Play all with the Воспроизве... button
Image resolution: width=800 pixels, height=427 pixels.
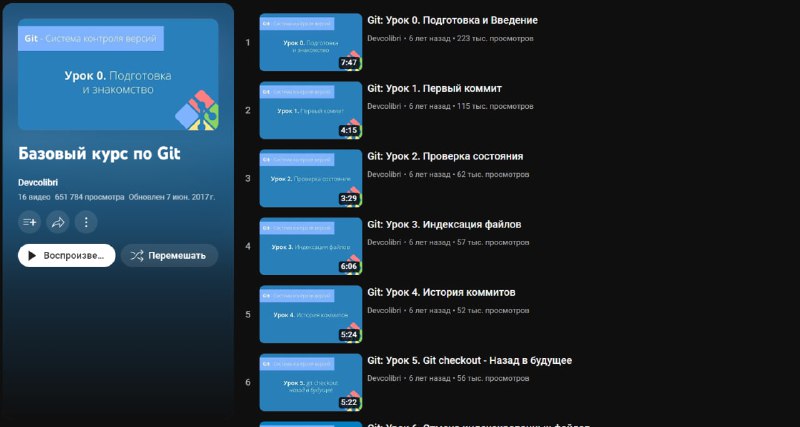click(x=67, y=256)
